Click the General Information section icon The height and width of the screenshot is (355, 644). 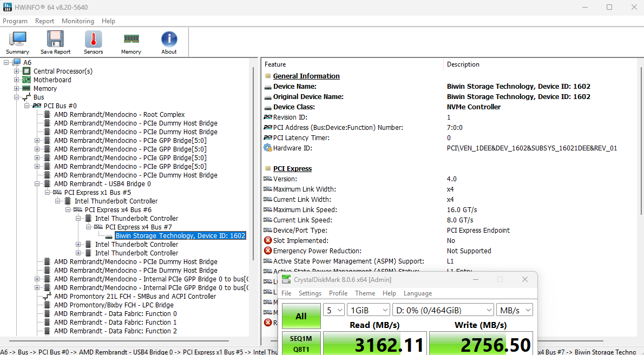click(x=268, y=76)
